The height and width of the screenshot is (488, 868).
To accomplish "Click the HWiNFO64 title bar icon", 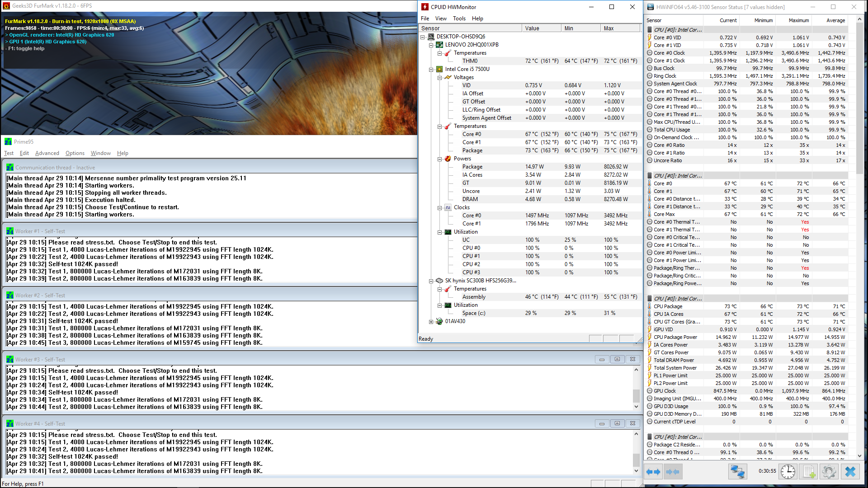I will tap(651, 7).
